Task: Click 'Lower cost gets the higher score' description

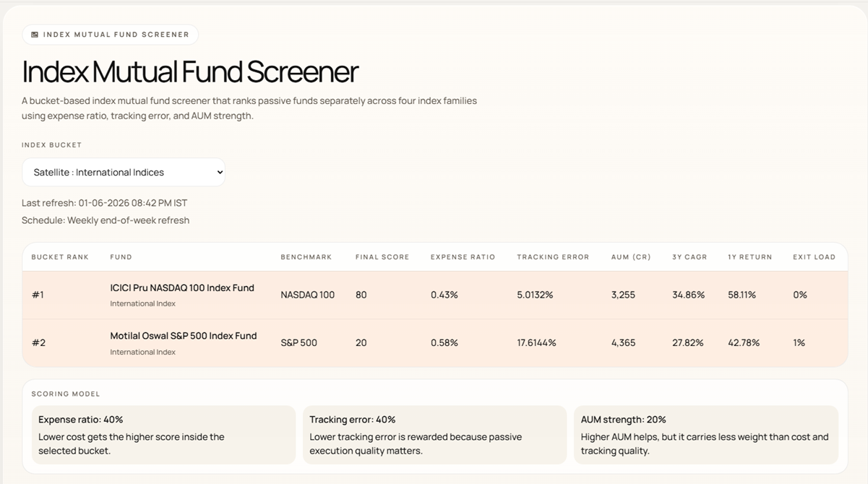Action: [132, 444]
